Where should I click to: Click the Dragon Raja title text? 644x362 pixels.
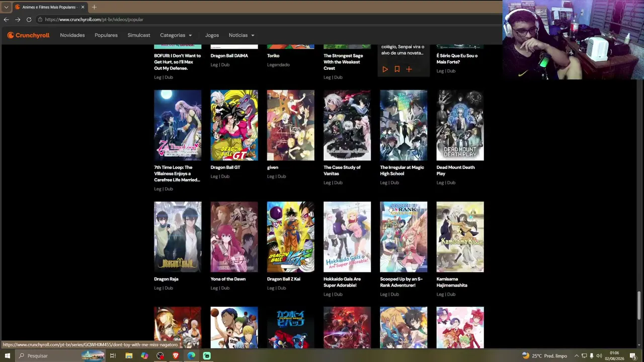click(166, 279)
